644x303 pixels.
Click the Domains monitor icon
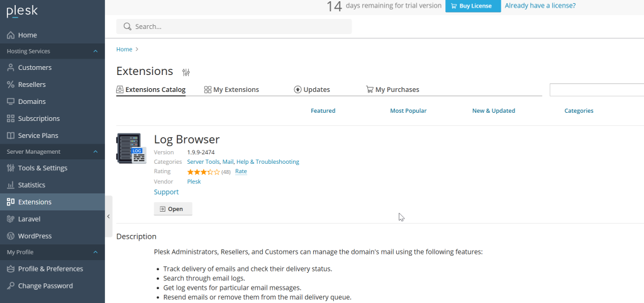(11, 101)
